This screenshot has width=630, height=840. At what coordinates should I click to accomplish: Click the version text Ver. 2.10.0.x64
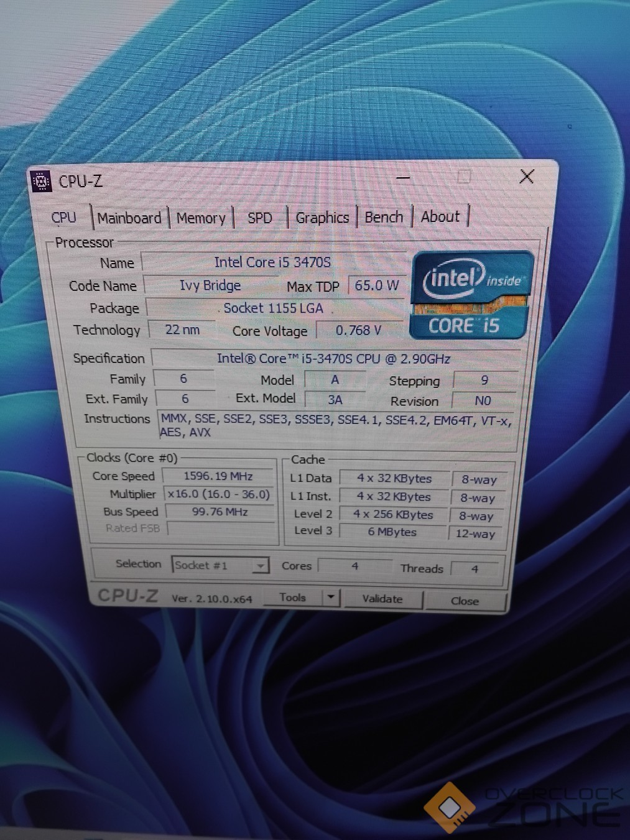coord(211,599)
